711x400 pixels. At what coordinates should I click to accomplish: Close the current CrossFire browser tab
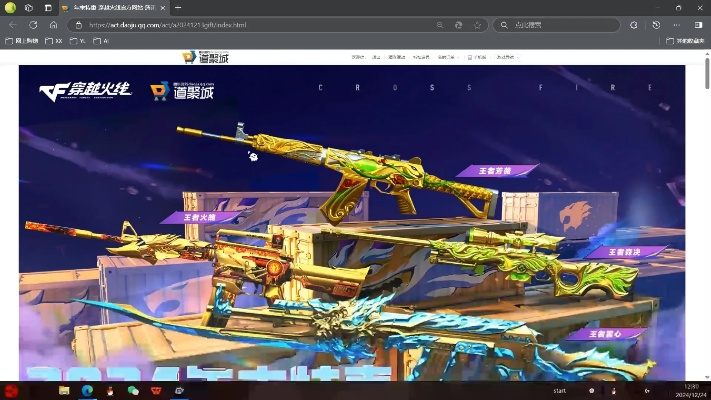click(162, 8)
